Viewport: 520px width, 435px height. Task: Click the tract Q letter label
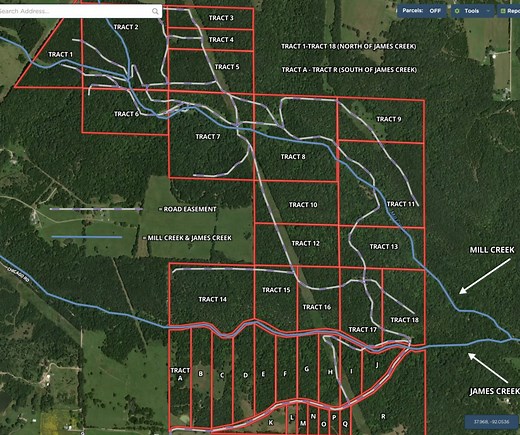click(345, 424)
